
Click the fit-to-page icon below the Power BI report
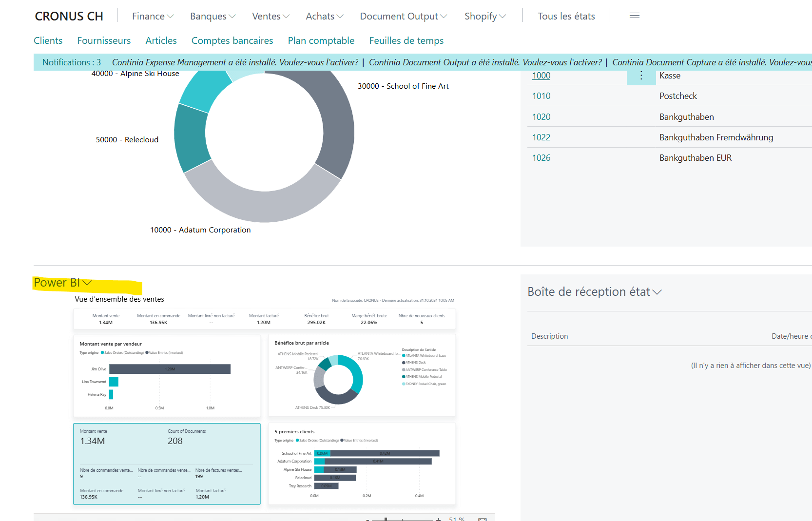[482, 519]
